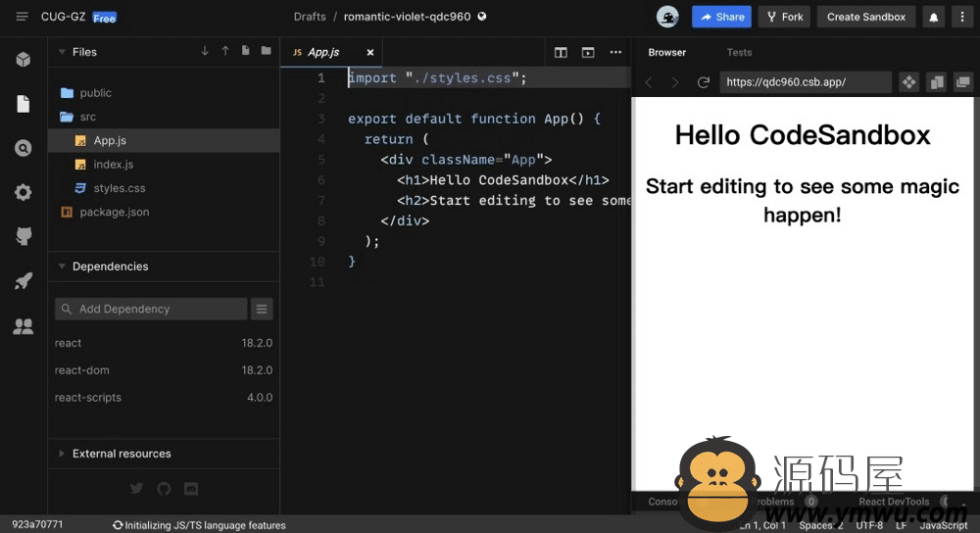Switch to the Browser tab
The image size is (980, 533).
click(666, 53)
